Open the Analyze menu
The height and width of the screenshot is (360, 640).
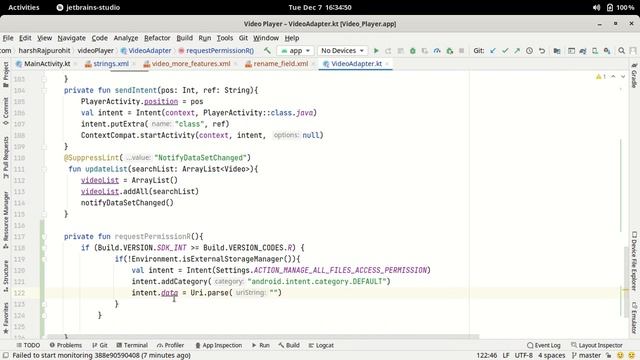(126, 38)
